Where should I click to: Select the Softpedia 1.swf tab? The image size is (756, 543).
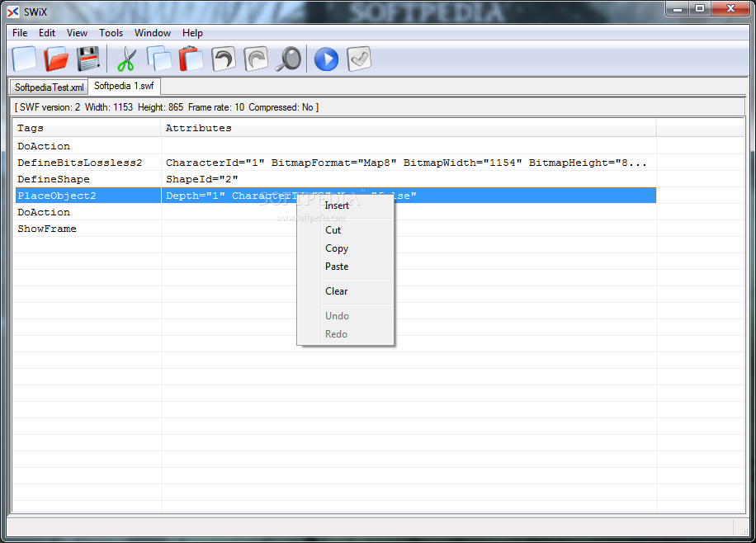pyautogui.click(x=124, y=86)
